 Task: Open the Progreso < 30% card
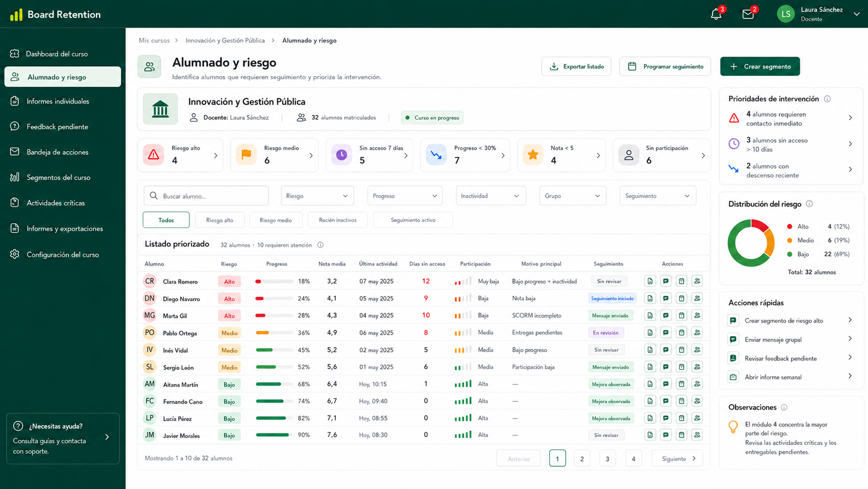(465, 155)
